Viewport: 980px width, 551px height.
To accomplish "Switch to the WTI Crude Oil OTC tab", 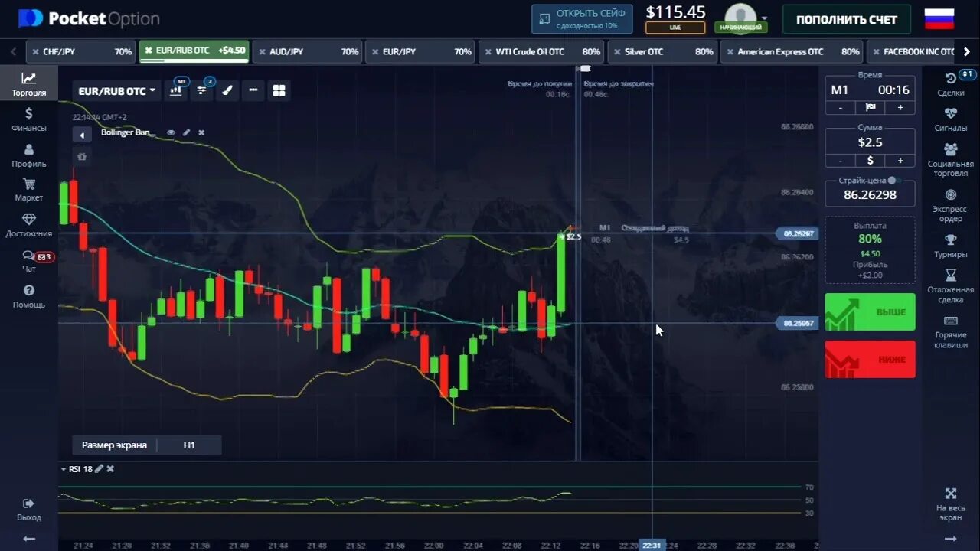I will 541,51.
